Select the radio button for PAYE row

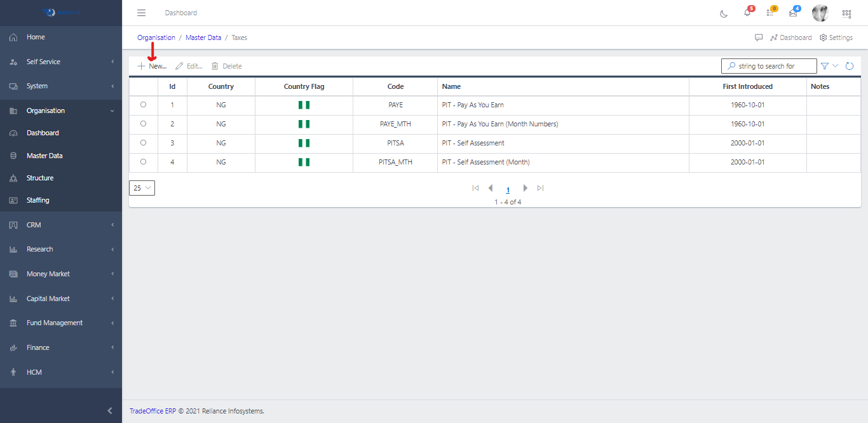point(143,105)
